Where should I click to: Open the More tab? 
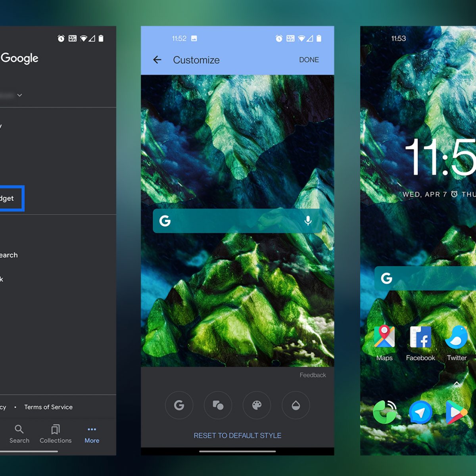click(x=92, y=434)
